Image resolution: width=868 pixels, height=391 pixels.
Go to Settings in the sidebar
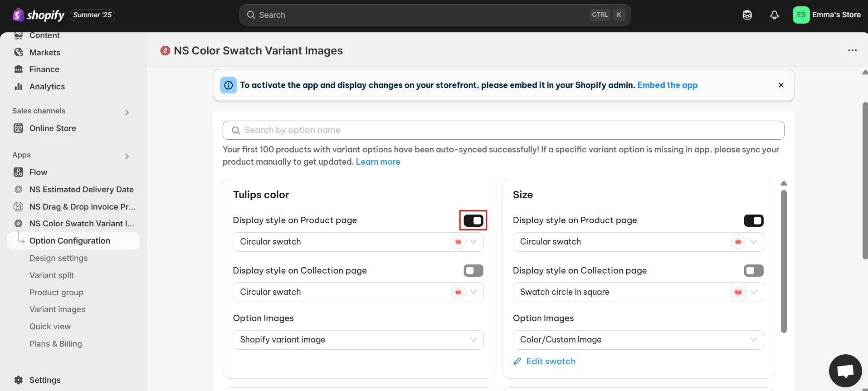45,380
